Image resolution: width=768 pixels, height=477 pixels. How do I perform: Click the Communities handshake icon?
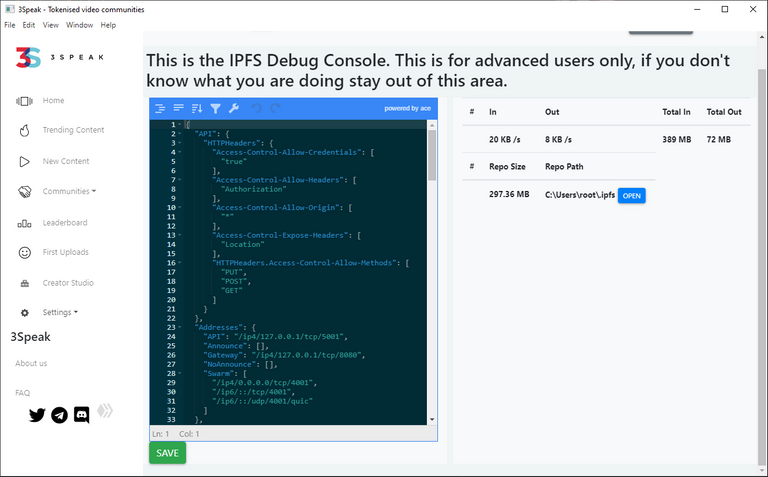tap(24, 191)
